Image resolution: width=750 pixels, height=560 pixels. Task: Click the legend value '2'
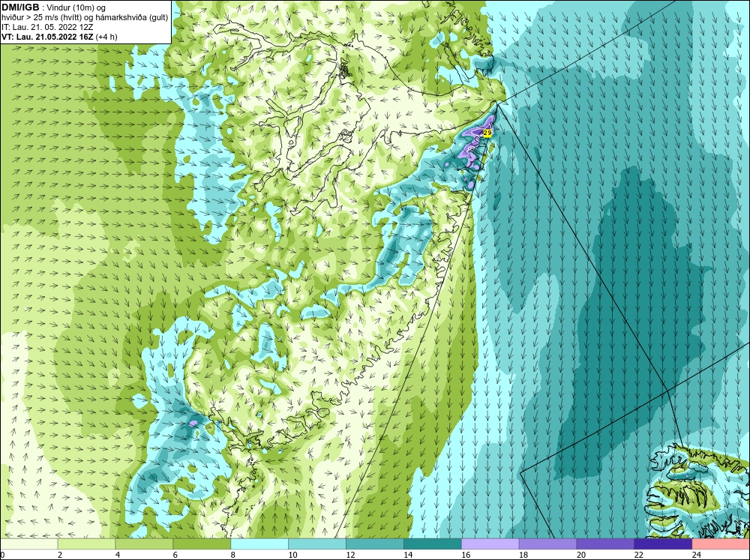(60, 555)
